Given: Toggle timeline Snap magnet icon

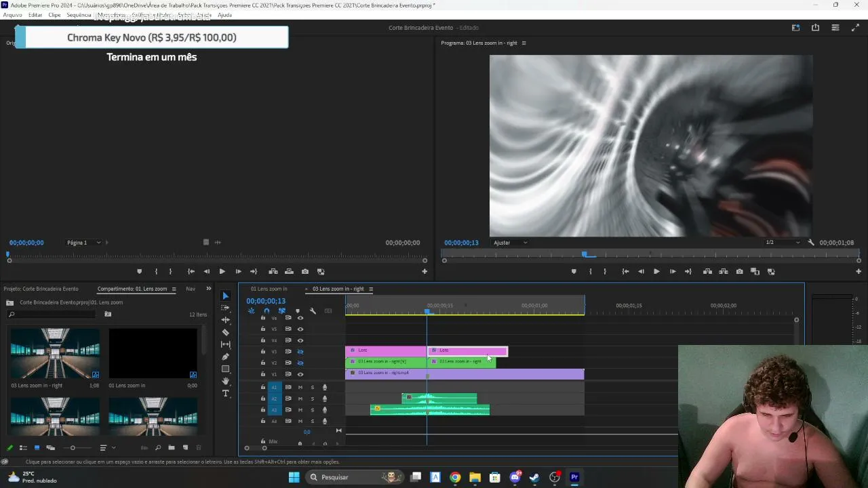Looking at the screenshot, I should click(267, 311).
